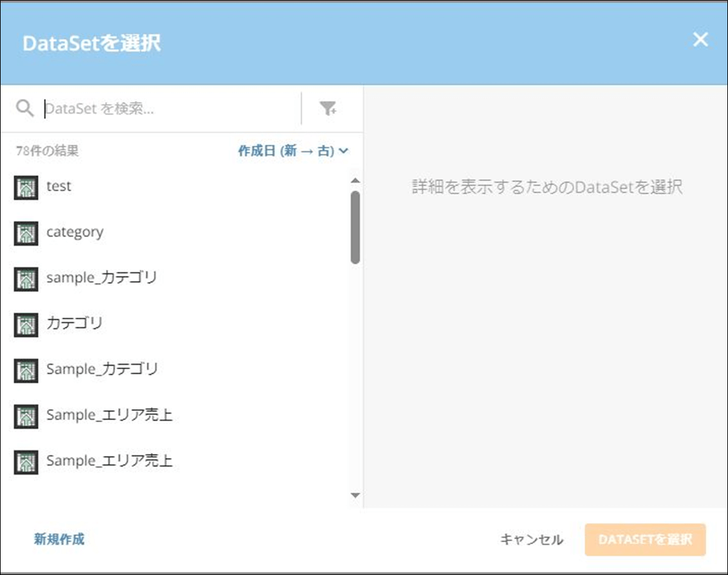
Task: Click the search magnifier icon
Action: point(24,109)
